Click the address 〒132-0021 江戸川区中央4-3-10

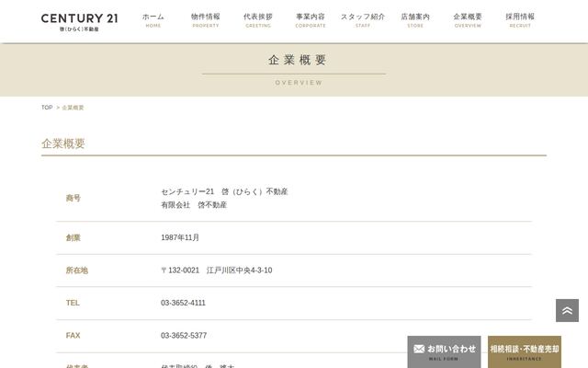coord(217,270)
